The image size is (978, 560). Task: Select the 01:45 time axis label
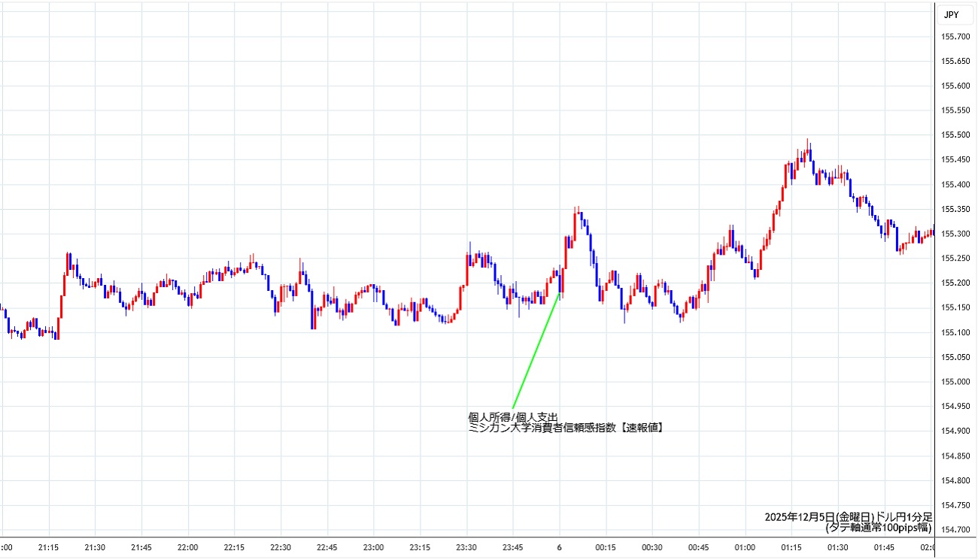click(x=884, y=547)
